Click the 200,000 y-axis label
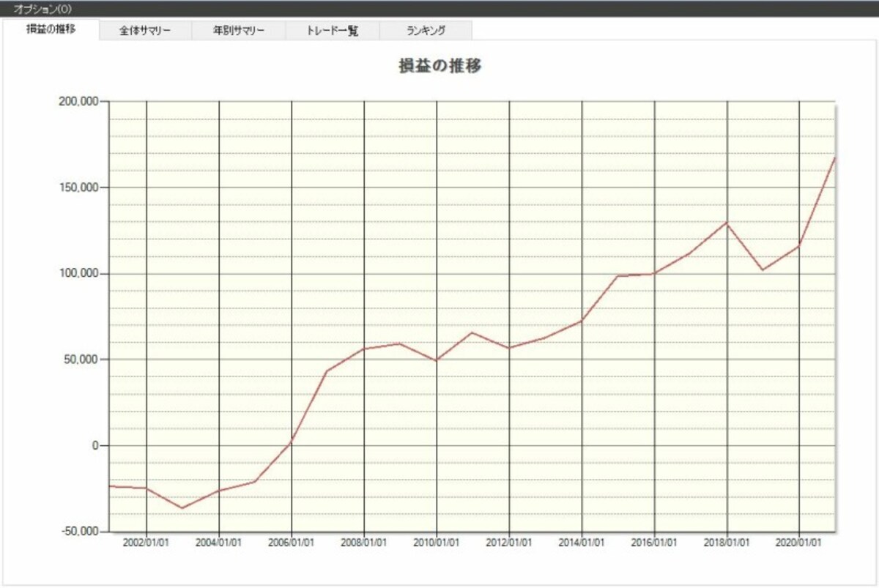 tap(78, 102)
